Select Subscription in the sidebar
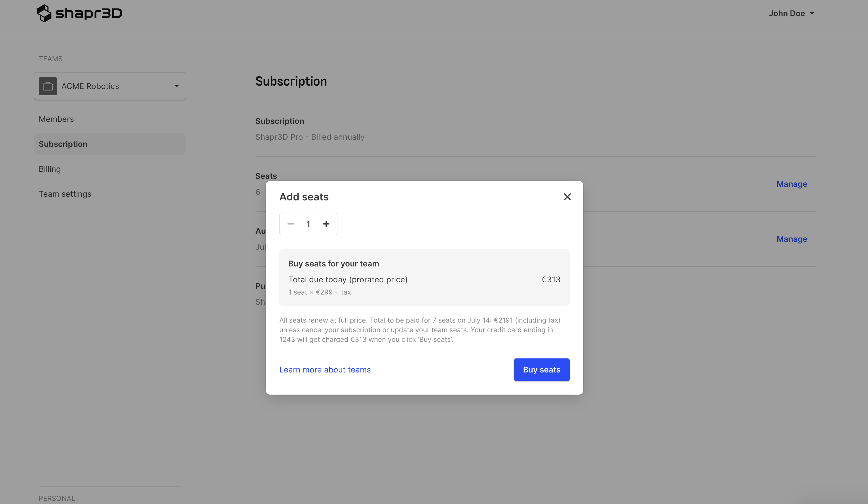This screenshot has height=504, width=868. click(x=110, y=144)
